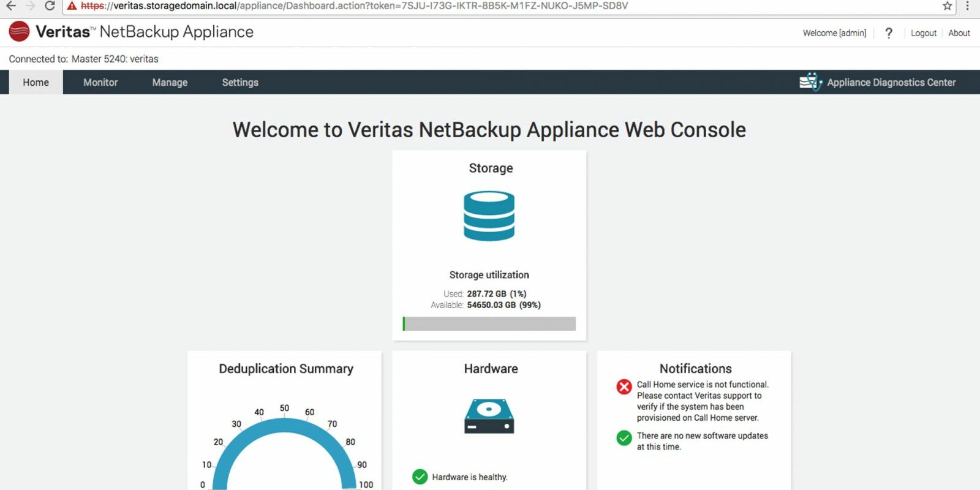980x490 pixels.
Task: Click 'Hardware is healthy.' status text
Action: click(470, 477)
